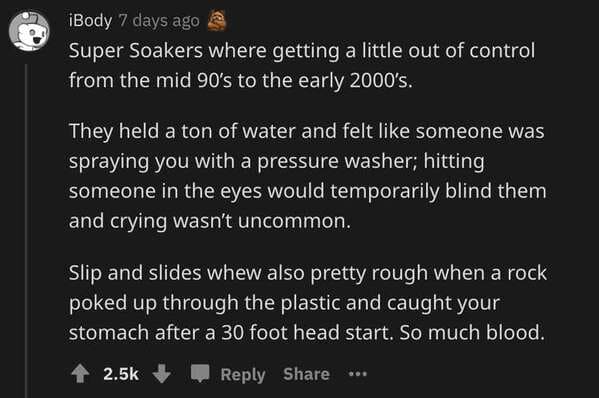
Task: Click the line 'poked up through the plastic'
Action: pyautogui.click(x=225, y=303)
